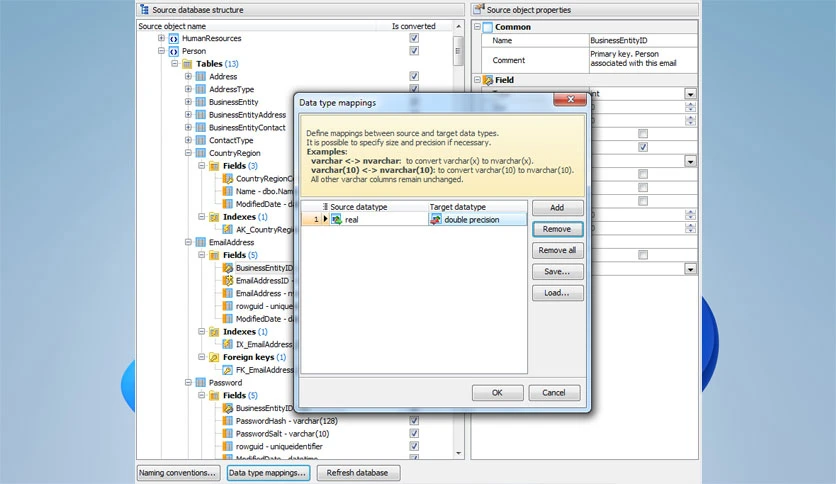Click the FK_EmailAddress foreign key icon

click(x=228, y=370)
